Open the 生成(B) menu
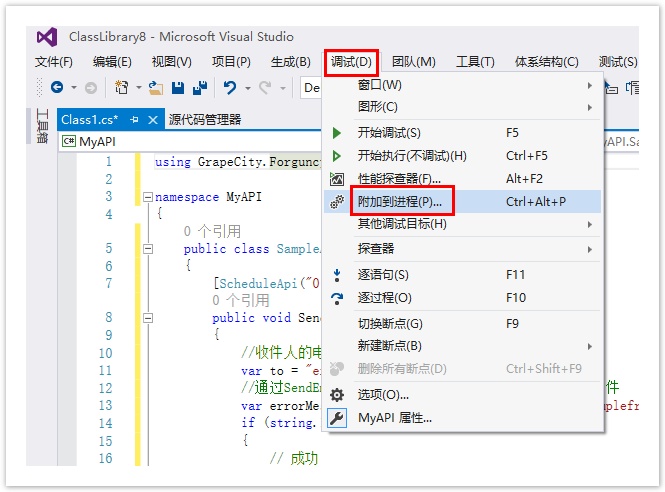The image size is (665, 492). click(x=291, y=62)
